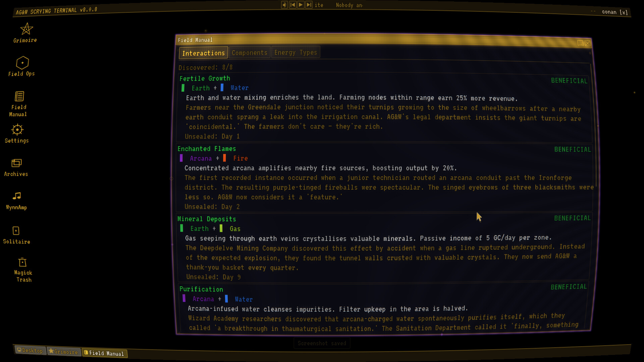Minimize the Field Manual window
The image size is (644, 362).
tap(580, 43)
